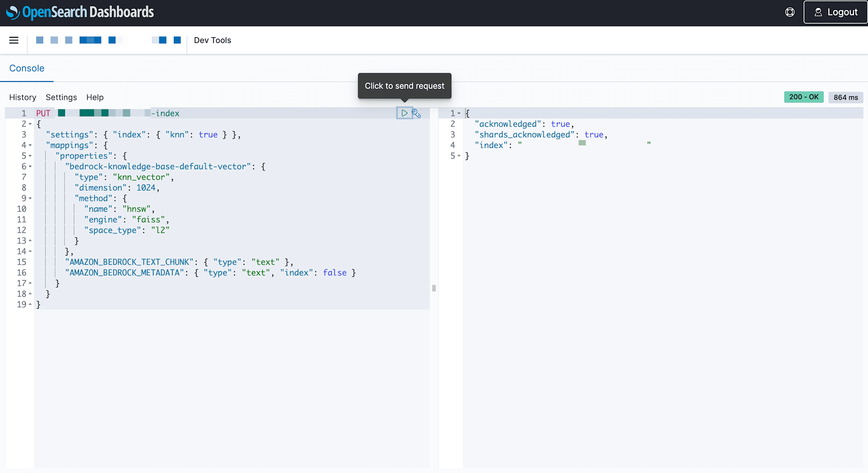Toggle fold arrow at response line 5

coord(459,156)
